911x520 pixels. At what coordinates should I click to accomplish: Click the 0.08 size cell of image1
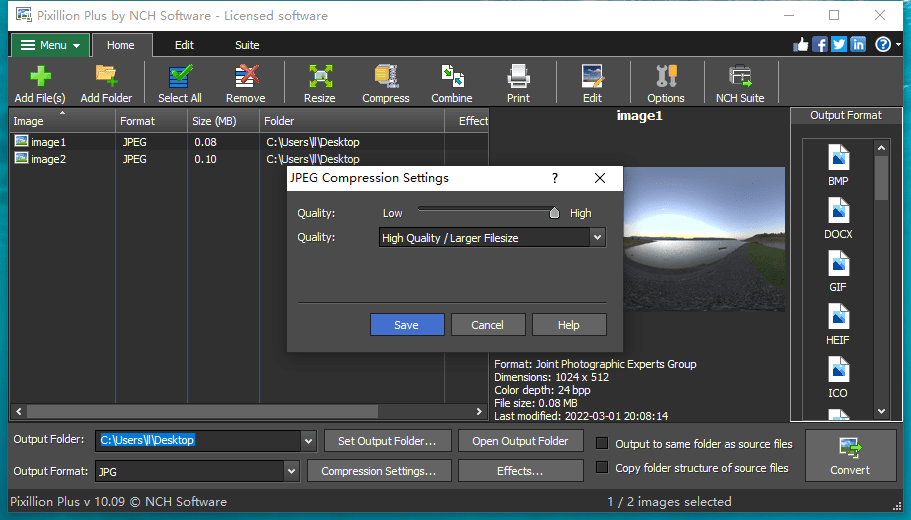(x=206, y=142)
